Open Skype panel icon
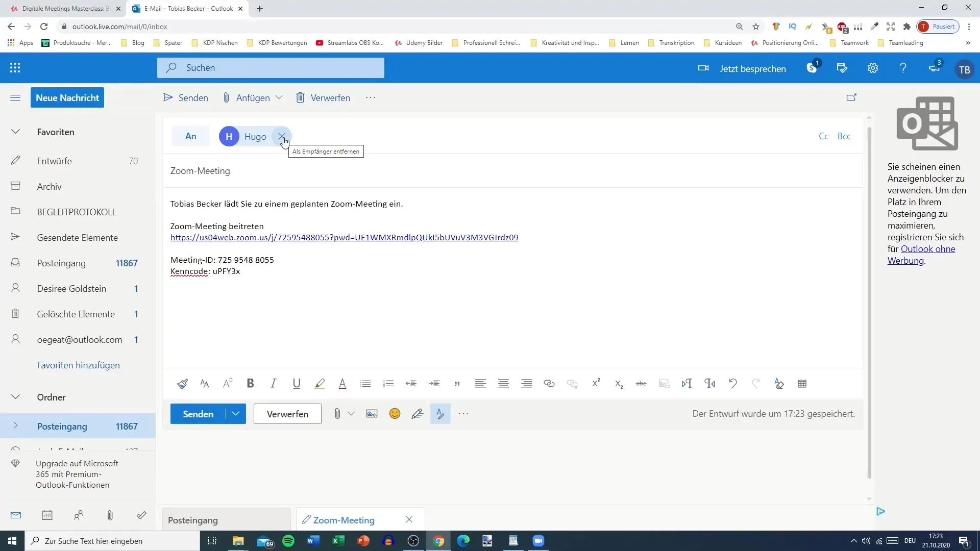 tap(812, 67)
